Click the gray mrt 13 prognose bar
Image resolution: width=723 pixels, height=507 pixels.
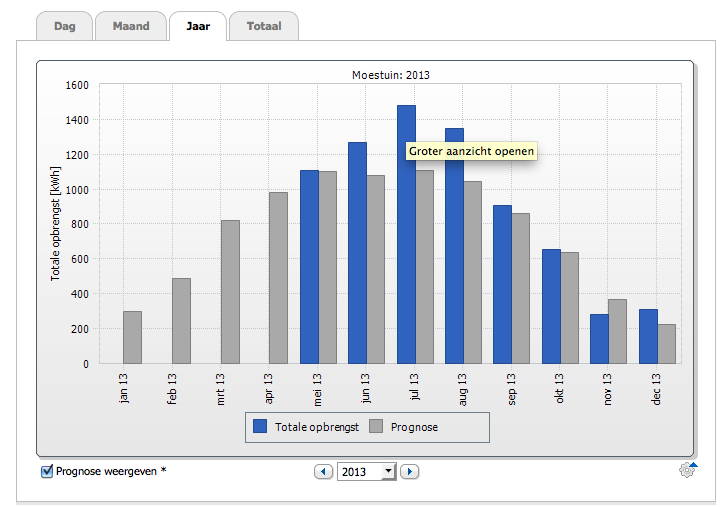coord(230,292)
